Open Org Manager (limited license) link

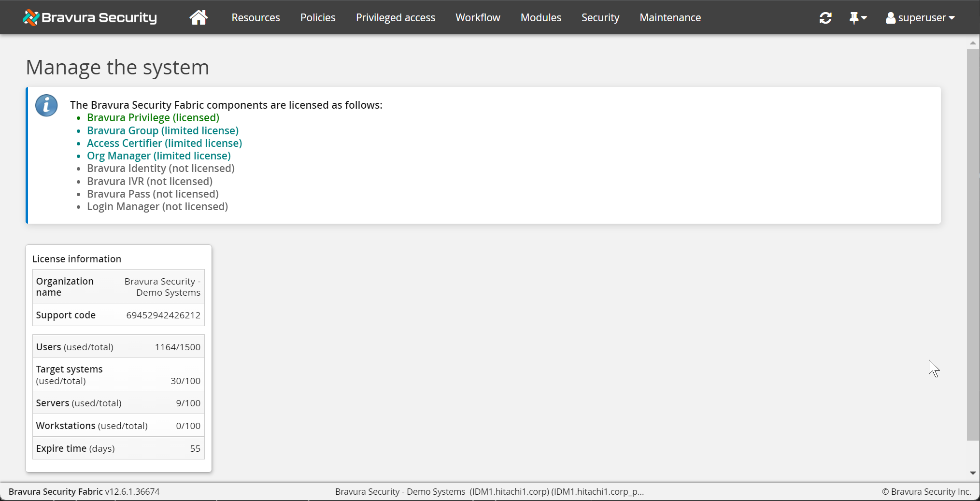158,156
